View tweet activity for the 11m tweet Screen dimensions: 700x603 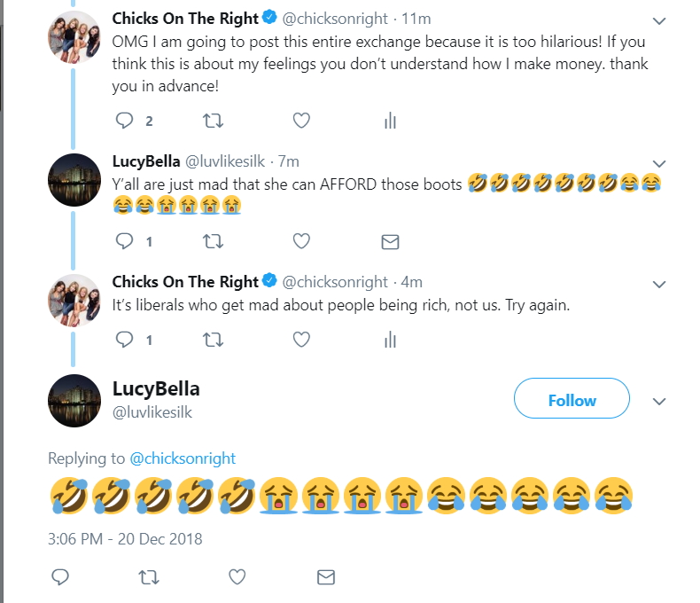[390, 121]
